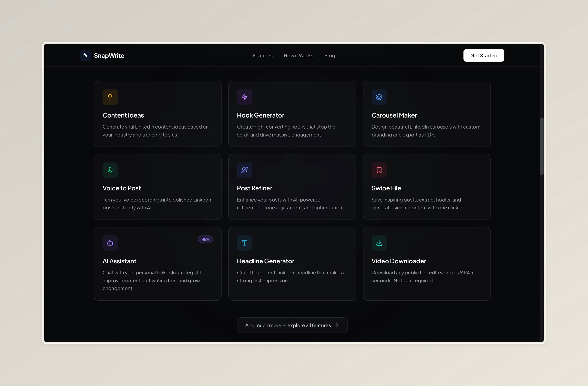The height and width of the screenshot is (386, 588).
Task: Click the Content Ideas lightbulb icon
Action: [x=110, y=97]
